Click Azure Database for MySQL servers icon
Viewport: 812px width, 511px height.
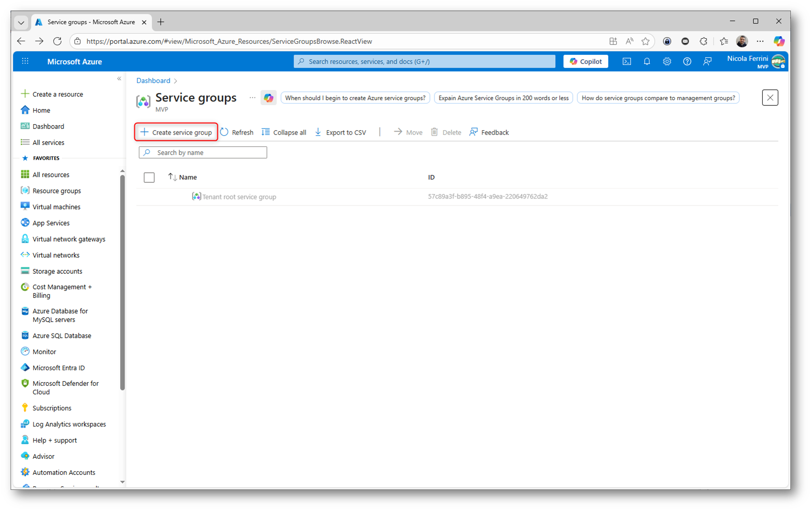point(25,311)
